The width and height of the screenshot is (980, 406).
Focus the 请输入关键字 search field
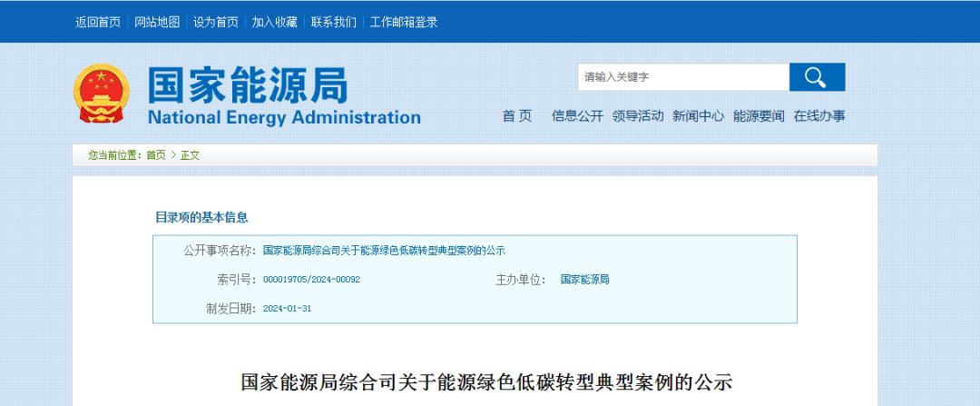pos(684,77)
